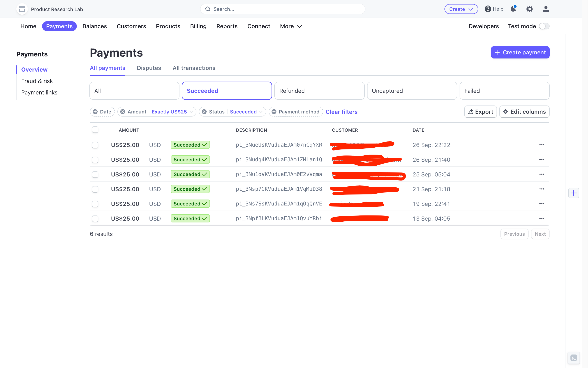Check the box for payment pi_3NpfBLKVuduaEJAm1QvuYRbi
Image resolution: width=588 pixels, height=368 pixels.
[95, 219]
